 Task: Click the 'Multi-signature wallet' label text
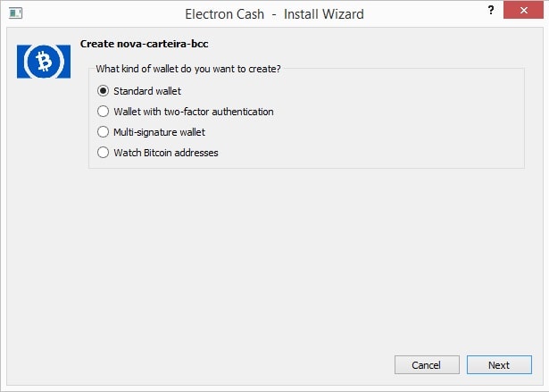point(159,132)
